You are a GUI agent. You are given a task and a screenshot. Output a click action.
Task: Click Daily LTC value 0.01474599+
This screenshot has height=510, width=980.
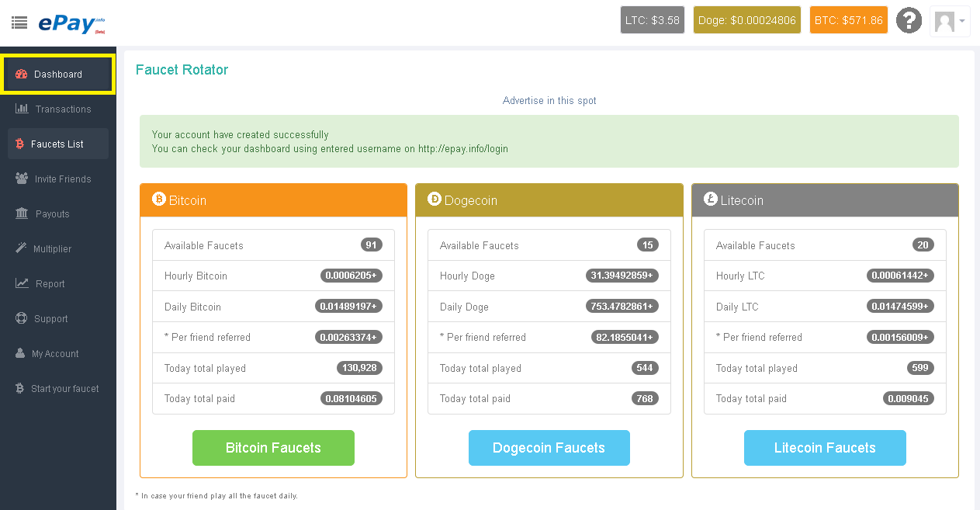[901, 307]
